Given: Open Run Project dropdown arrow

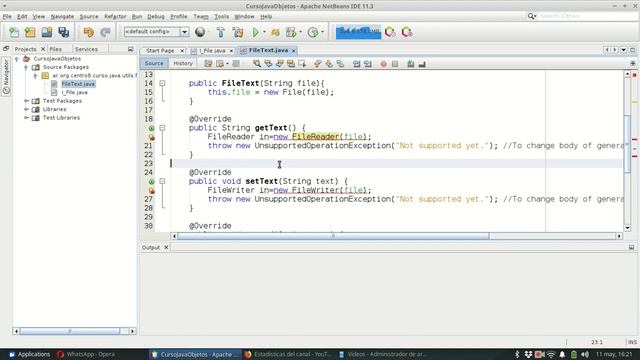Looking at the screenshot, I should point(264,32).
